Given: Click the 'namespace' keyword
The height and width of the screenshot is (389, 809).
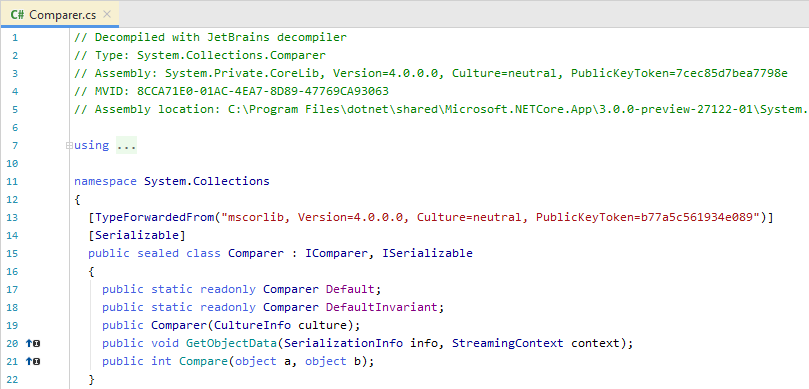Looking at the screenshot, I should (x=105, y=181).
